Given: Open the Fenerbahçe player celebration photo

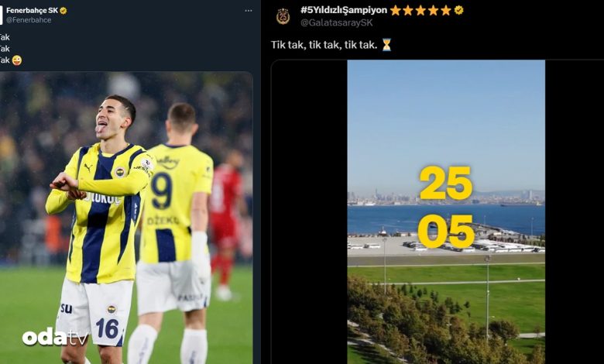Looking at the screenshot, I should point(126,218).
